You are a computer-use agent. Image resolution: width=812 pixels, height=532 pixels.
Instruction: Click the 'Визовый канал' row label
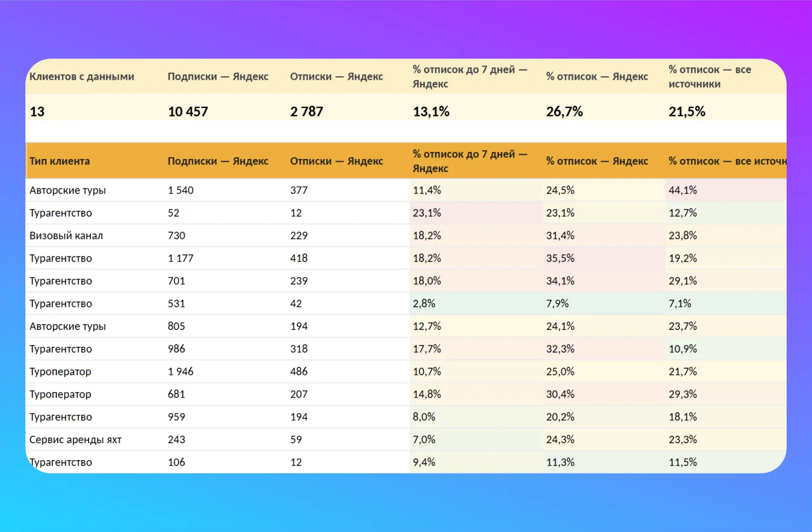click(66, 236)
